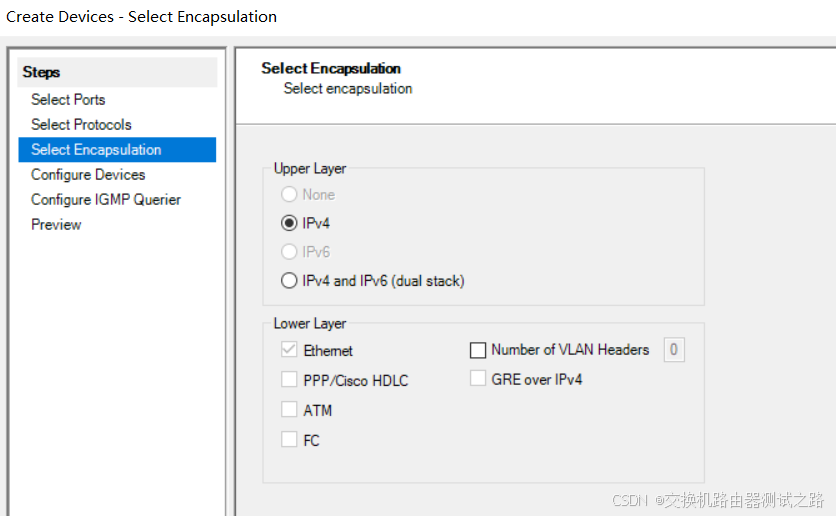
Task: Select the None upper layer radio button
Action: click(289, 195)
